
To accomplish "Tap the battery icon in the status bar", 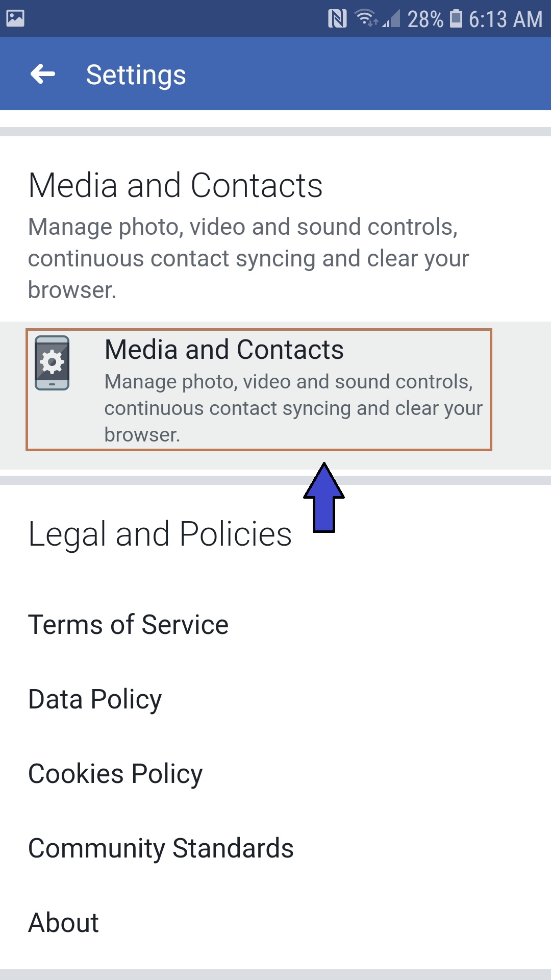I will point(455,18).
